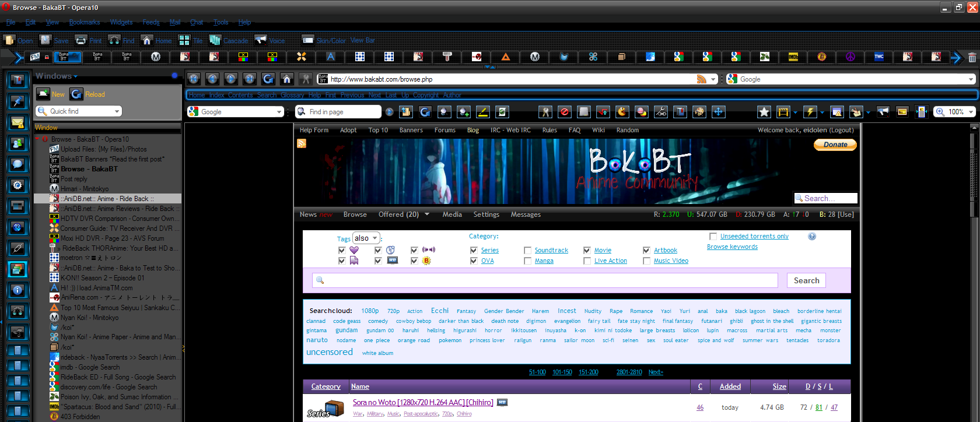Click the Voice megaphone icon
Viewport: 980px width, 422px height.
[261, 40]
